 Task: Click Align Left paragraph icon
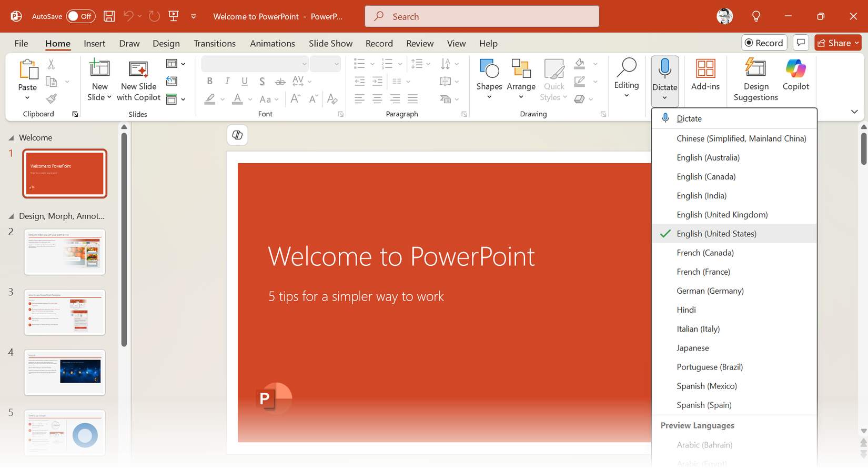pyautogui.click(x=359, y=98)
